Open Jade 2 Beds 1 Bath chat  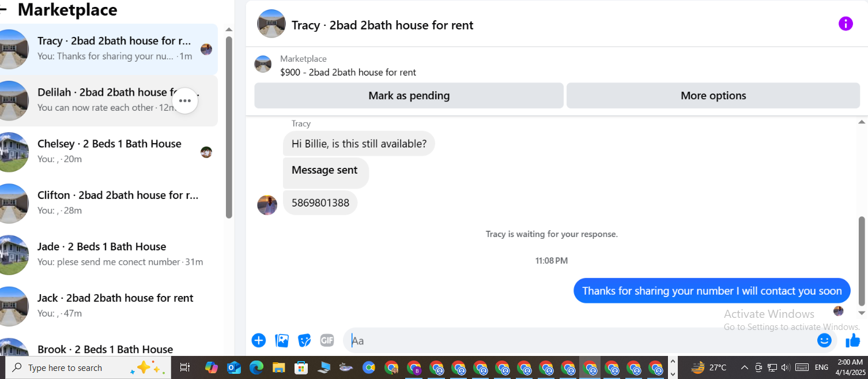(107, 254)
